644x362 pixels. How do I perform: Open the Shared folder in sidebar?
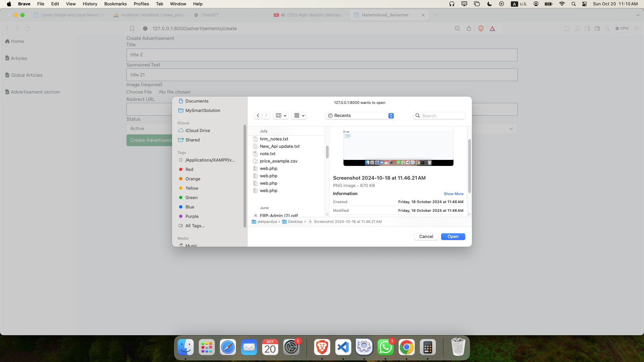coord(192,140)
